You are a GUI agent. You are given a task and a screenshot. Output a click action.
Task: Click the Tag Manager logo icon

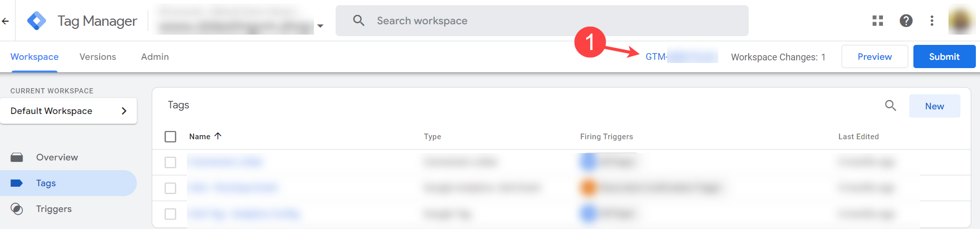tap(37, 21)
